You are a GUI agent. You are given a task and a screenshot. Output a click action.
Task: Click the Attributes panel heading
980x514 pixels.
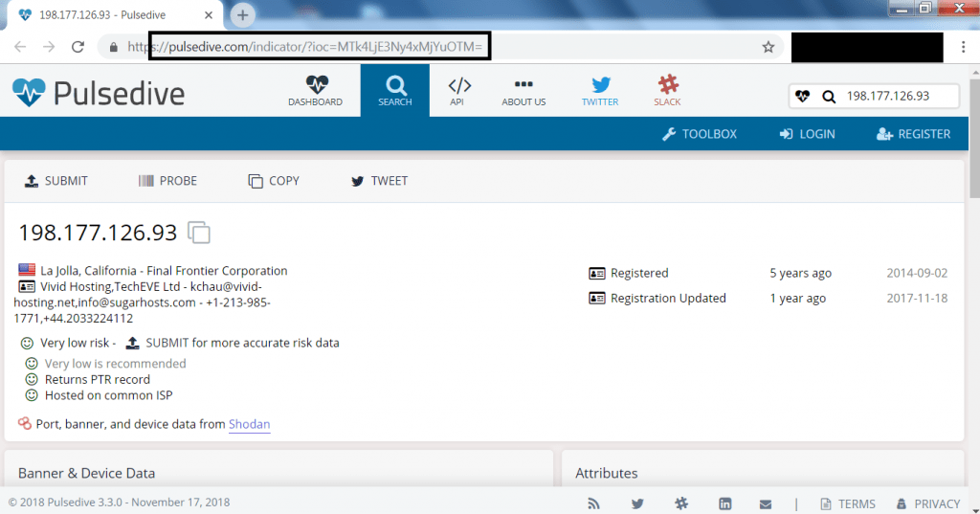click(606, 474)
